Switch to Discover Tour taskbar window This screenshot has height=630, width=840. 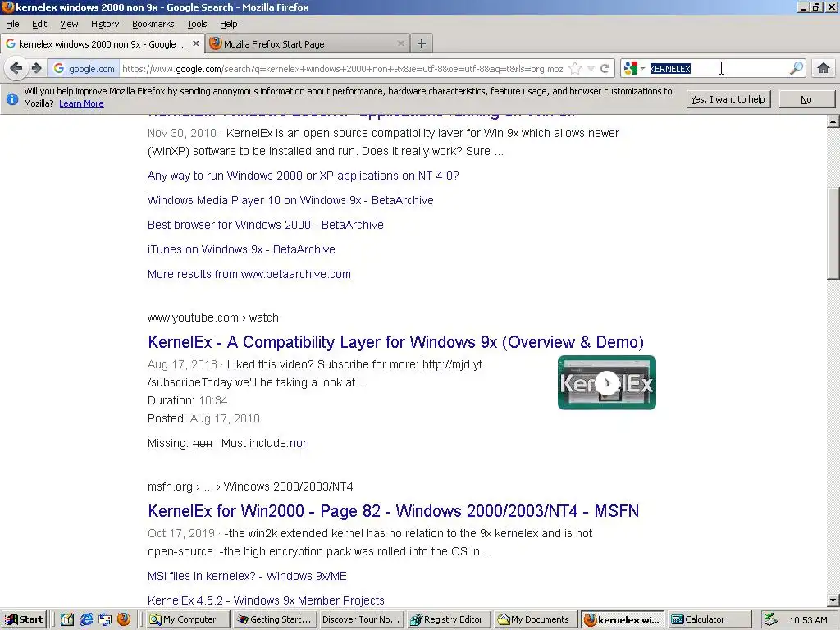coord(362,619)
